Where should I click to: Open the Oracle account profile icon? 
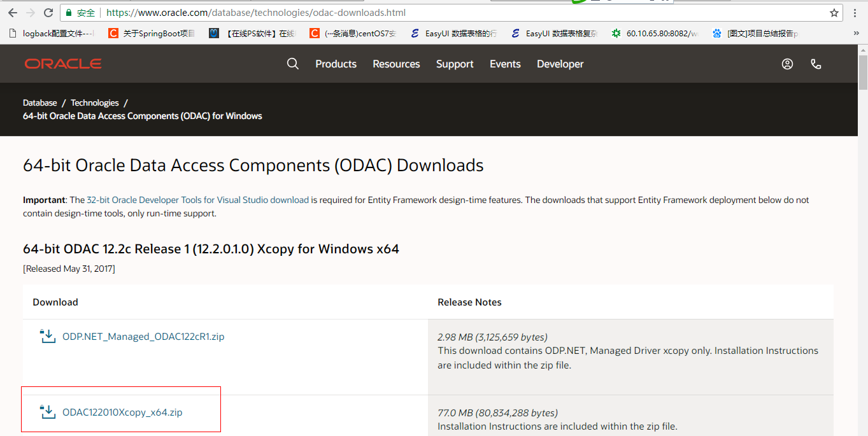788,64
